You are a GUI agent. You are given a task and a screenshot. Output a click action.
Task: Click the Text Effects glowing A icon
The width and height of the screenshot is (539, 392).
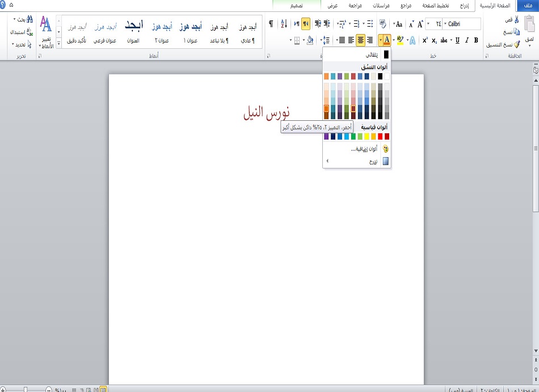point(412,40)
